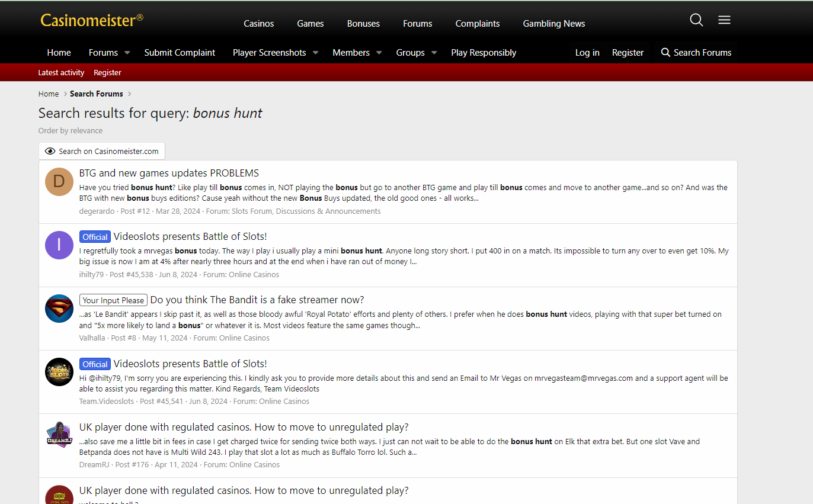Click Home breadcrumb link
The image size is (813, 504).
point(49,94)
